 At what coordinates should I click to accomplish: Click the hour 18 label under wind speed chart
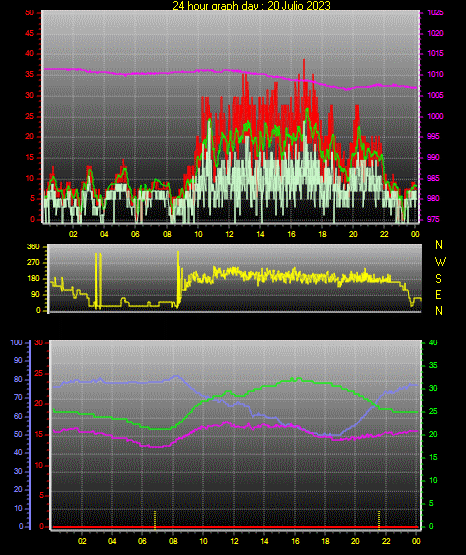tap(322, 234)
